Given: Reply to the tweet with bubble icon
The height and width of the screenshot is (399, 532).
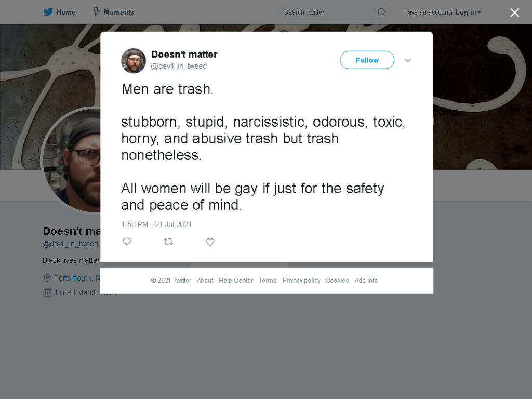Looking at the screenshot, I should (x=127, y=242).
